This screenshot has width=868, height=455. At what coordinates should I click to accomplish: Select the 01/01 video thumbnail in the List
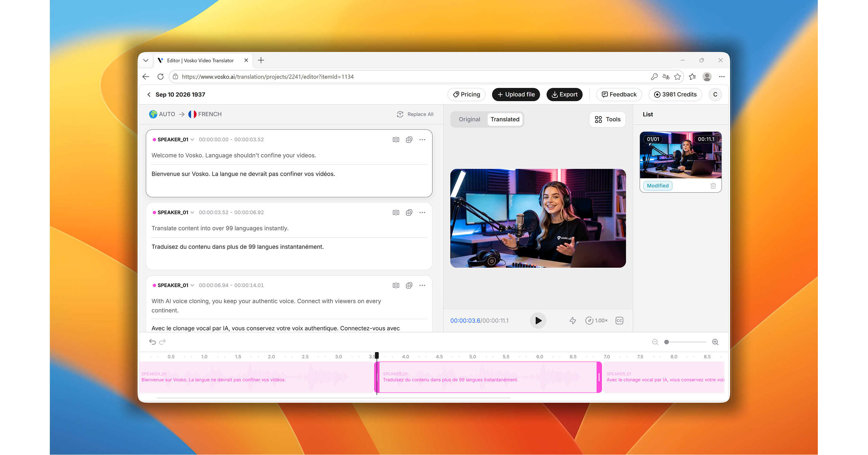coord(681,155)
